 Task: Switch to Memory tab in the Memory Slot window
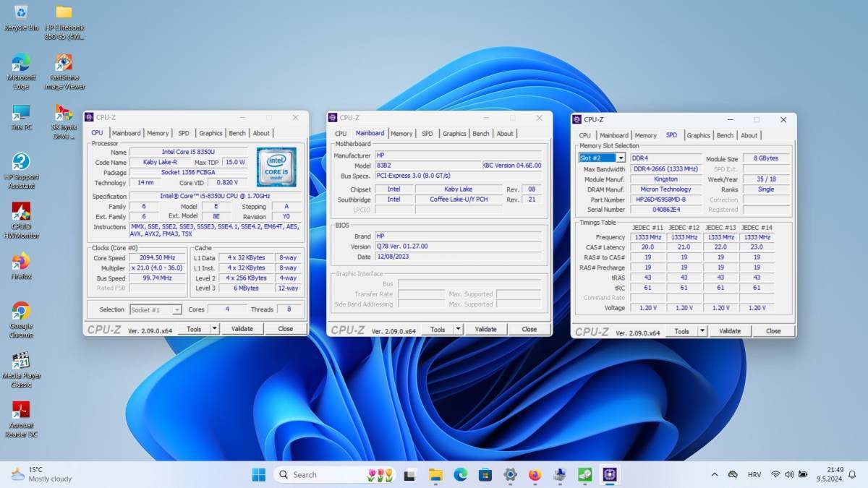click(x=645, y=135)
